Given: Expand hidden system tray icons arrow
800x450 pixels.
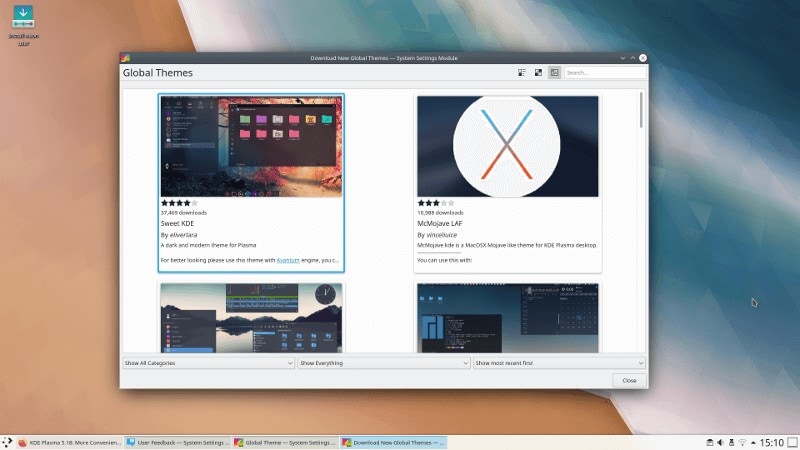Looking at the screenshot, I should click(753, 443).
